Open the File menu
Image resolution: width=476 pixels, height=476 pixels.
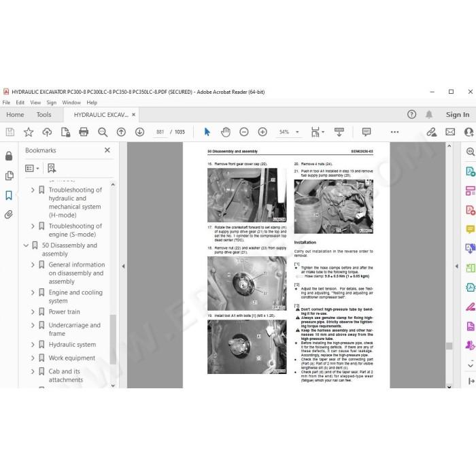click(6, 103)
